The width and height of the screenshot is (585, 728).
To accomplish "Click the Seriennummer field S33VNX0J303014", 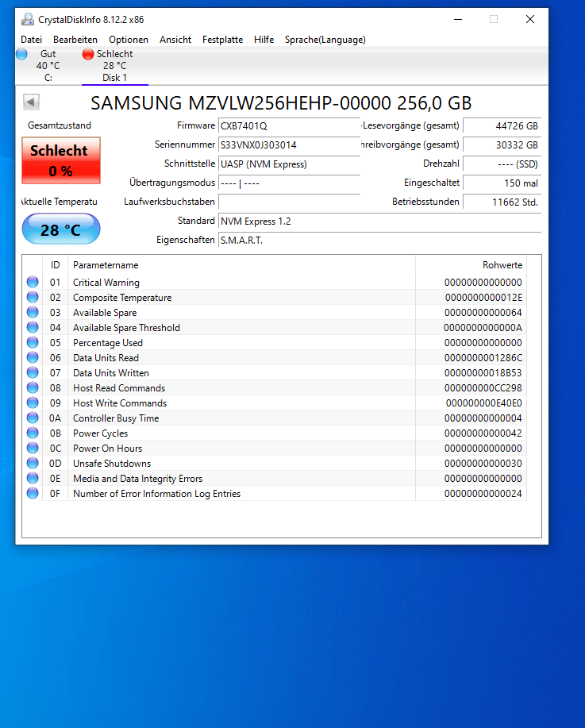I will click(x=289, y=144).
